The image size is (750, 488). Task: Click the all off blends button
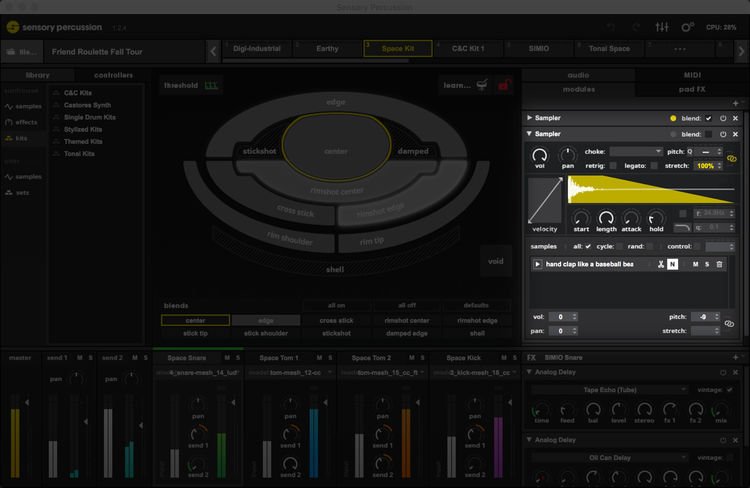pos(407,305)
